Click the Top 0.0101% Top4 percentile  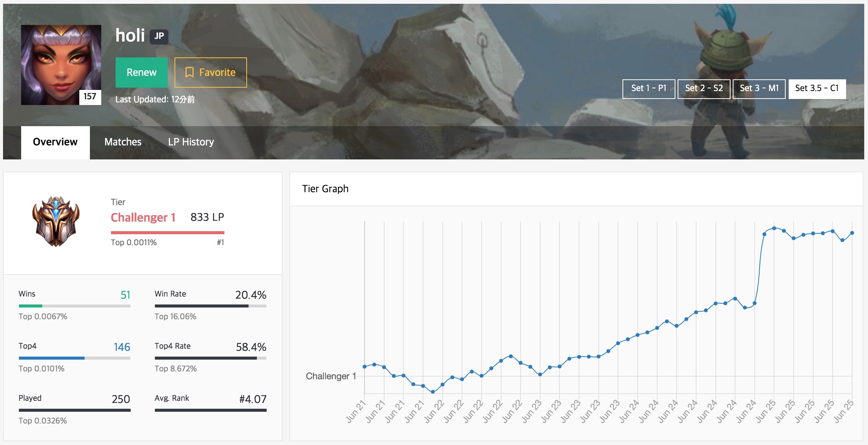pyautogui.click(x=42, y=369)
